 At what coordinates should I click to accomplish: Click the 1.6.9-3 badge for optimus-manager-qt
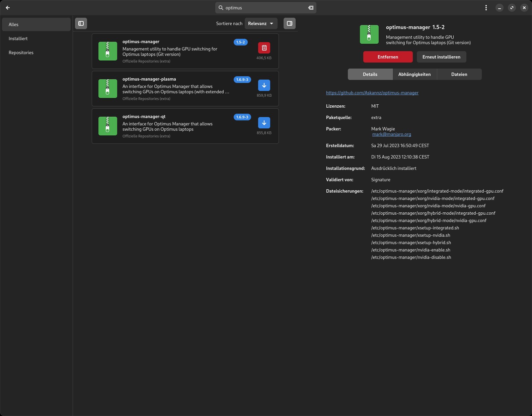click(x=242, y=117)
